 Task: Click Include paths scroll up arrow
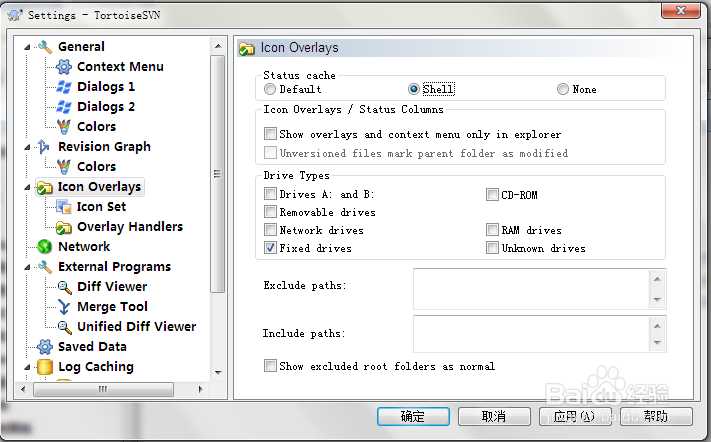click(x=657, y=325)
